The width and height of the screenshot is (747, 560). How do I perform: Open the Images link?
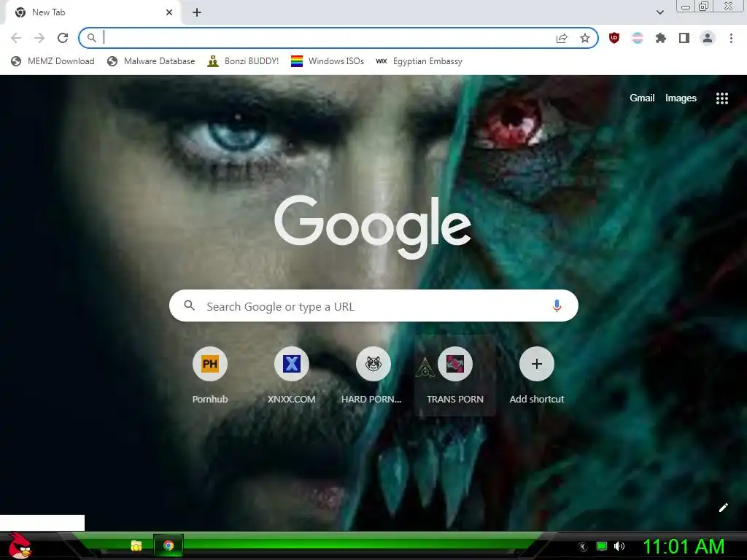681,98
